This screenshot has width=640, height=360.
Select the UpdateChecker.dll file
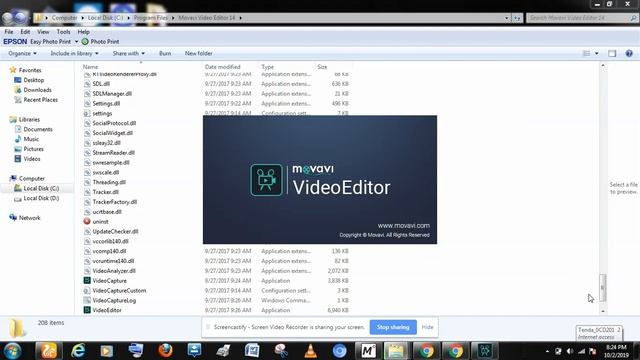click(x=115, y=231)
